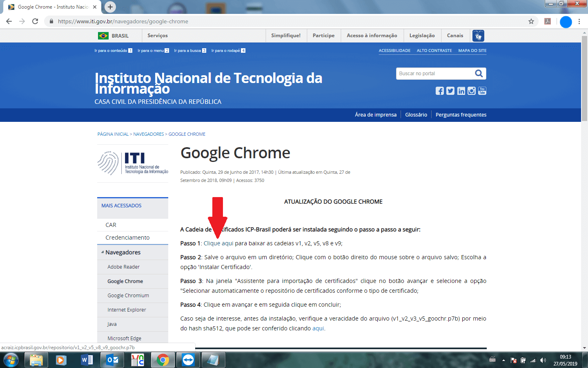Go to PÁGINA INICIAL breadcrumb
The image size is (588, 368).
coord(113,134)
